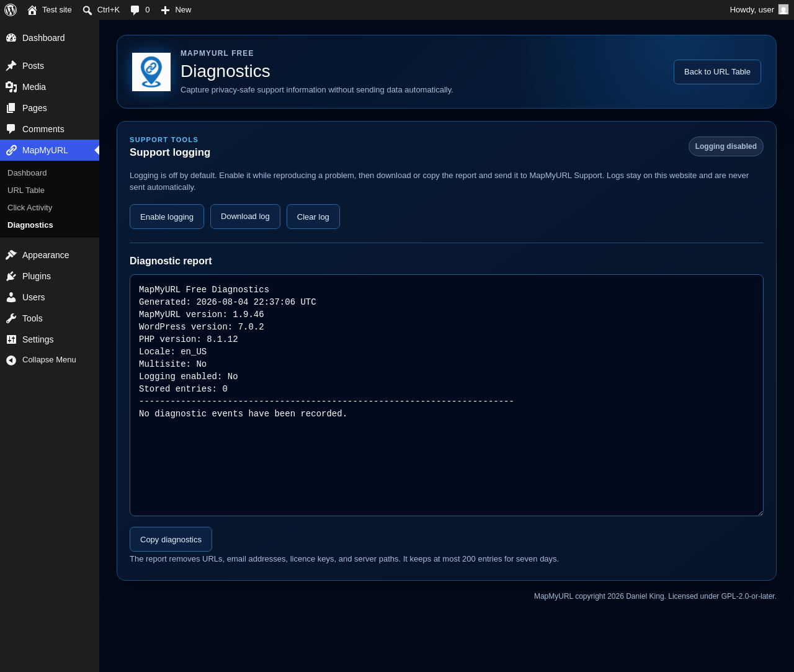Click the Plugins plug icon
794x672 pixels.
[x=11, y=276]
